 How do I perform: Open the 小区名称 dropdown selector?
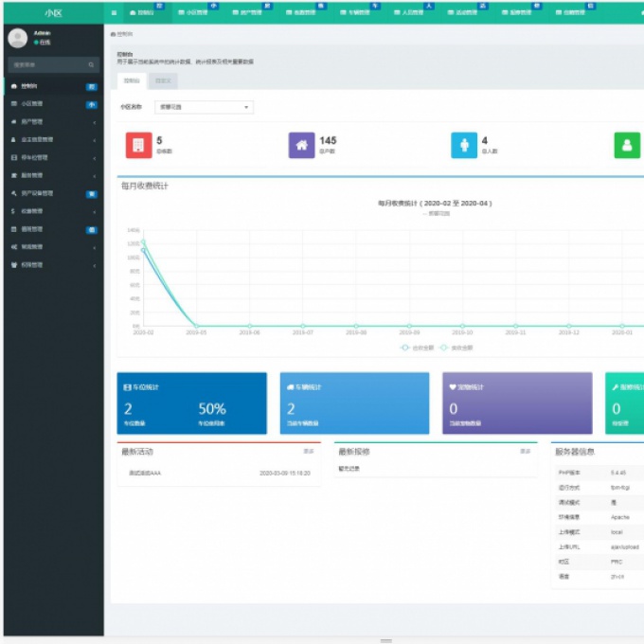click(x=205, y=107)
